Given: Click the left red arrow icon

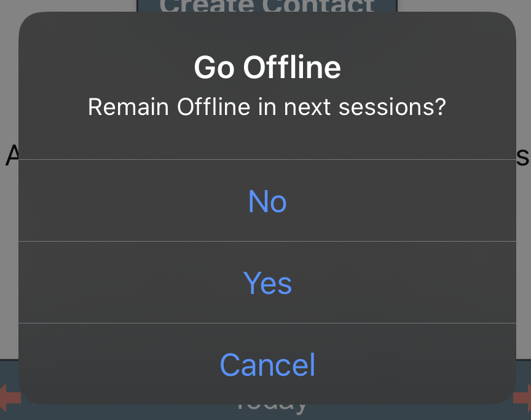Looking at the screenshot, I should [x=9, y=397].
